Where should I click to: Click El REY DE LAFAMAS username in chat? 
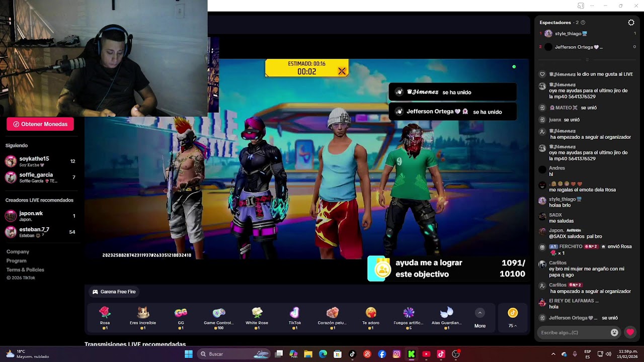click(x=574, y=301)
